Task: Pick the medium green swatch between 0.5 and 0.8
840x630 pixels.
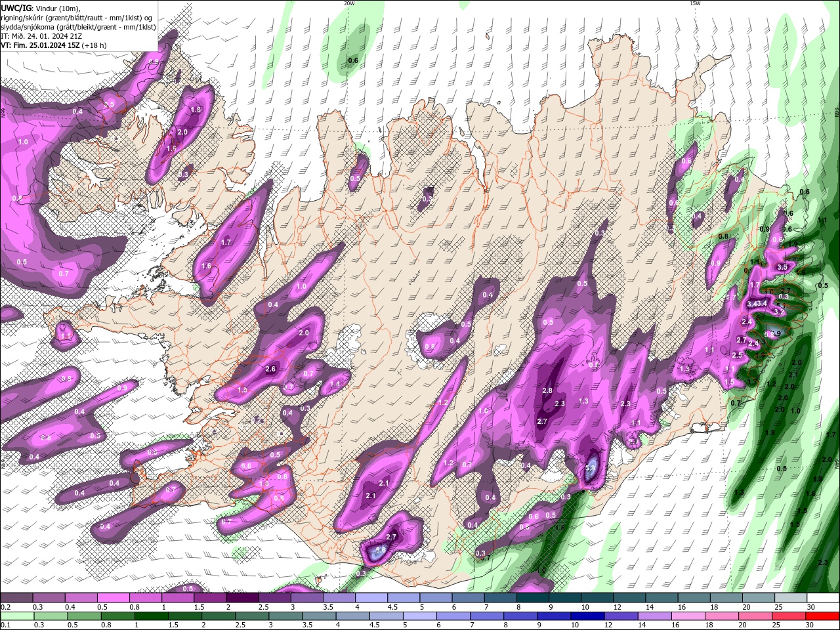Action: pos(85,616)
